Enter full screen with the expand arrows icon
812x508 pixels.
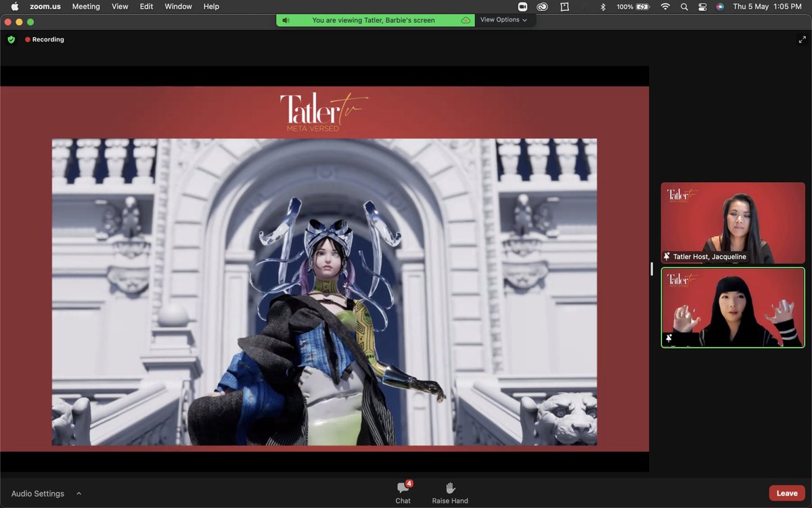(x=803, y=39)
